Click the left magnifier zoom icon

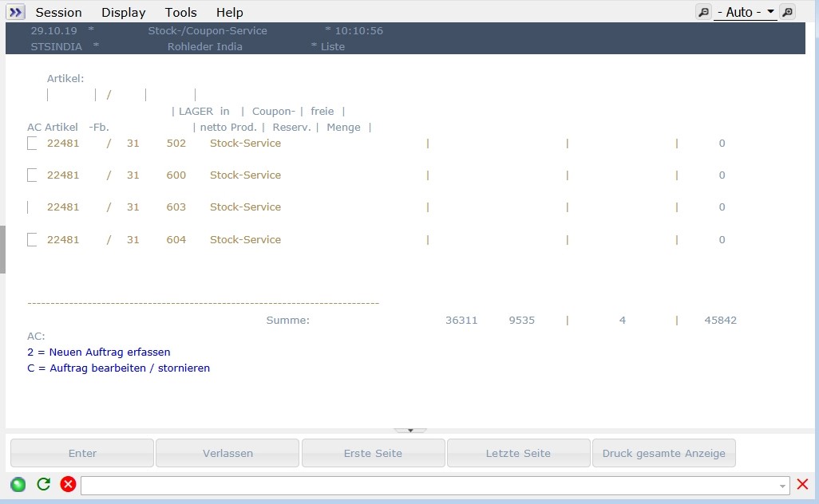coord(703,12)
